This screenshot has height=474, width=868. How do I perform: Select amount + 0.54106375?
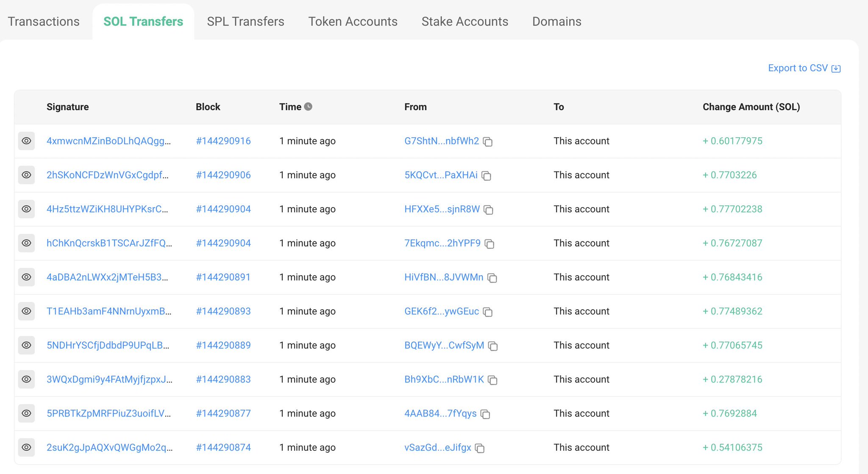click(x=732, y=447)
